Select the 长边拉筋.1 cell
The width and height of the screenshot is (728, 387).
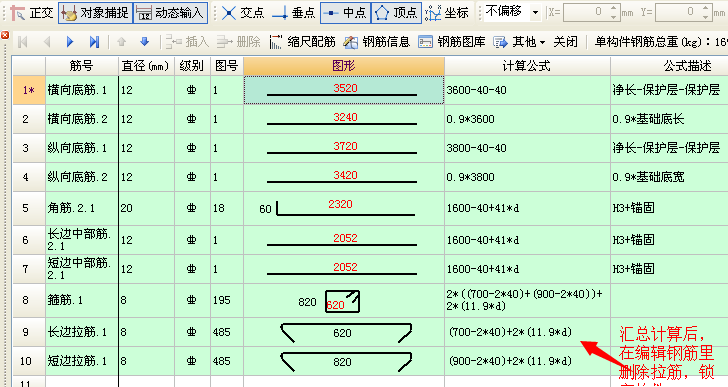coord(82,332)
